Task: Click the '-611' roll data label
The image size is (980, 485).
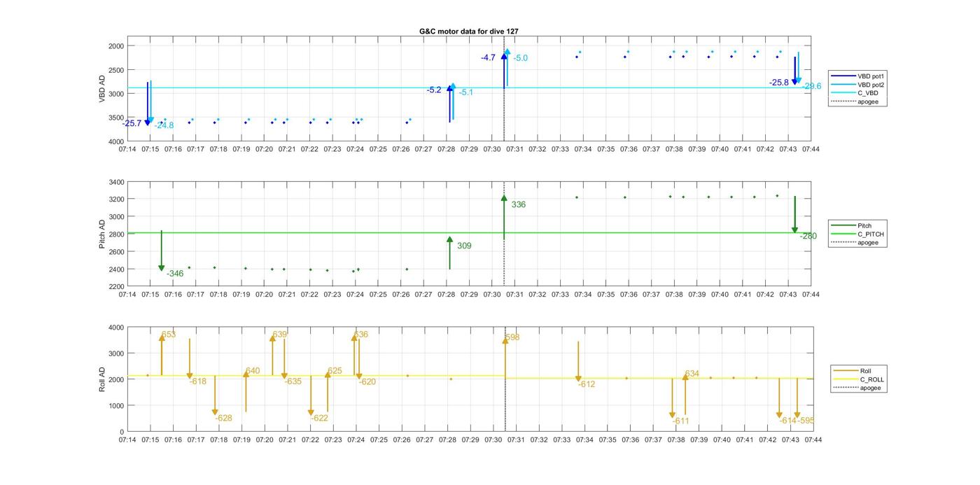Action: tap(681, 421)
